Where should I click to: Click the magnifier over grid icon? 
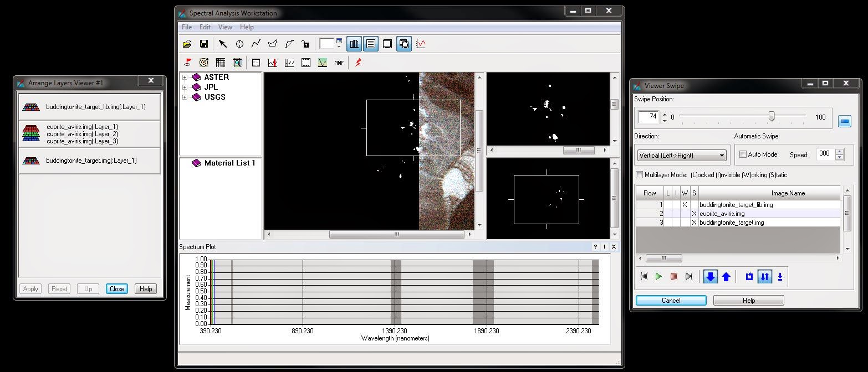click(x=237, y=63)
